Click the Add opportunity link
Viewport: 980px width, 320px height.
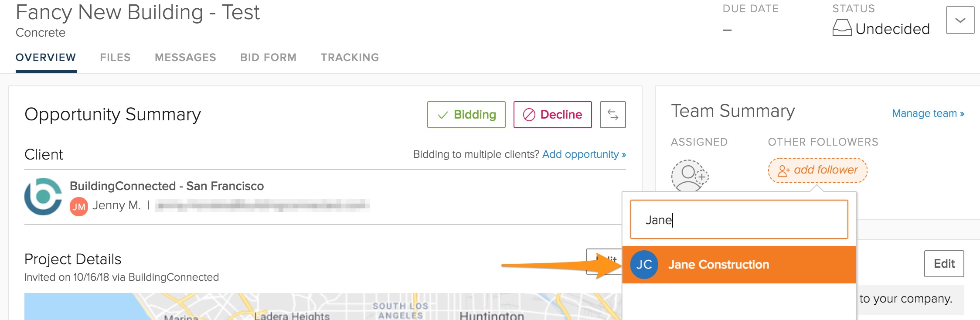tap(584, 154)
